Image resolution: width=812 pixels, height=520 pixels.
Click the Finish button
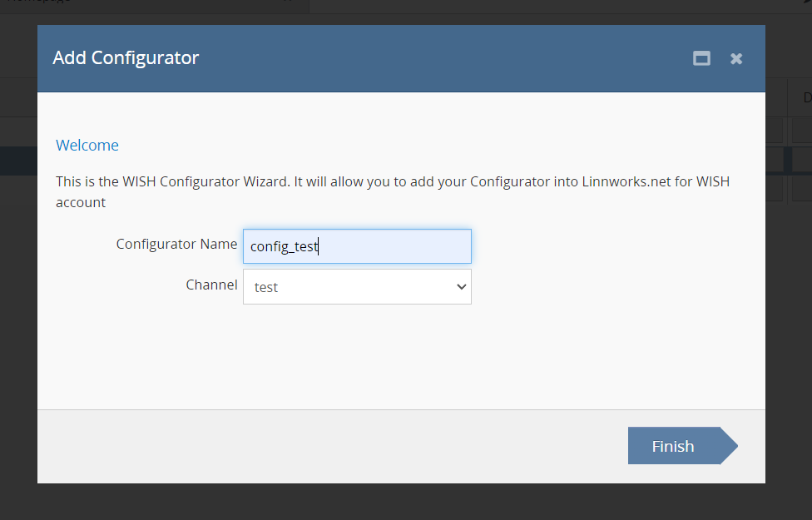click(673, 446)
